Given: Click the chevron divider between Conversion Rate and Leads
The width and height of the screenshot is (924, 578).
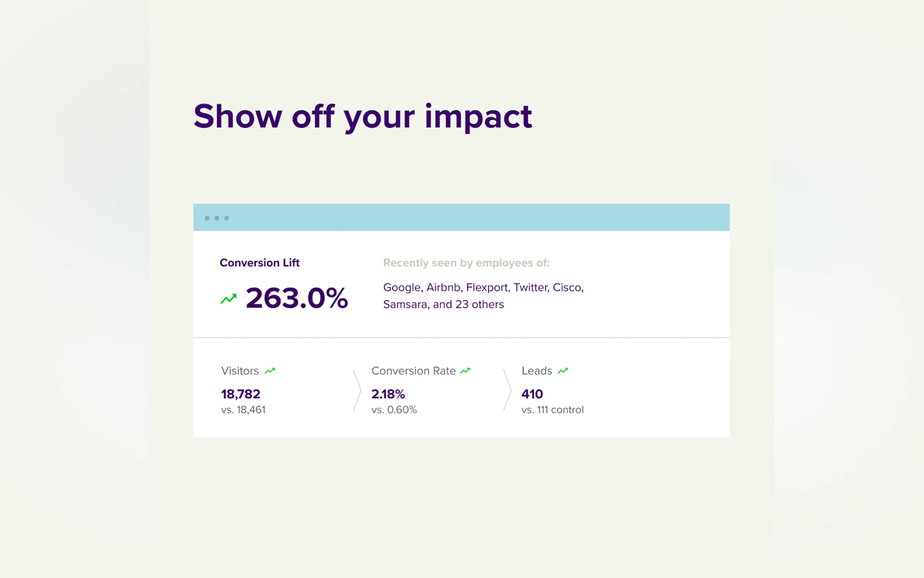Looking at the screenshot, I should pos(507,390).
